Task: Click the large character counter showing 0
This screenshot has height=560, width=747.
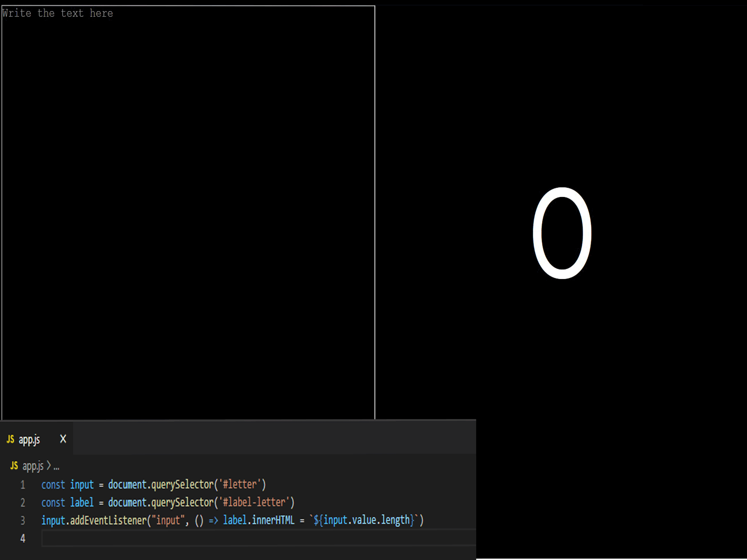Action: [x=562, y=233]
